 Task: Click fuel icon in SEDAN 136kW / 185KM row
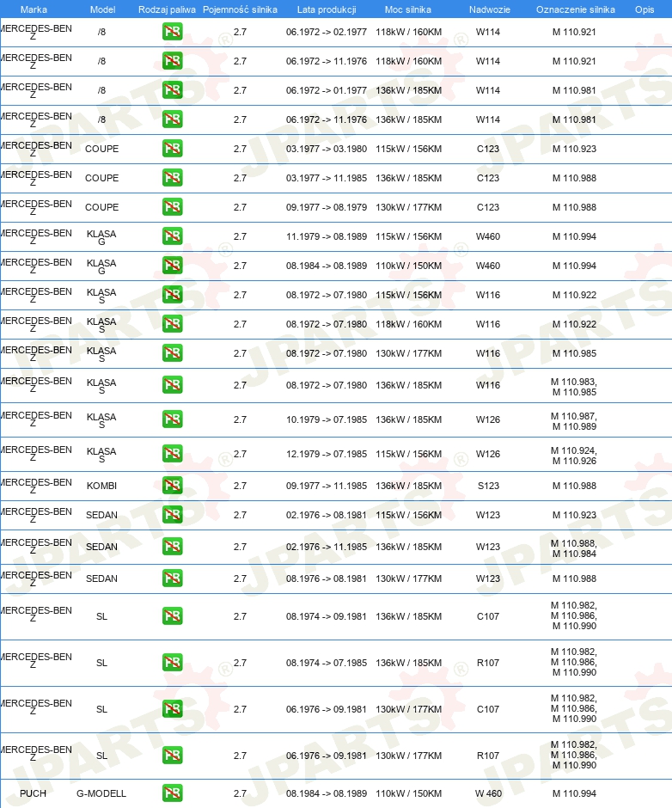coord(172,547)
